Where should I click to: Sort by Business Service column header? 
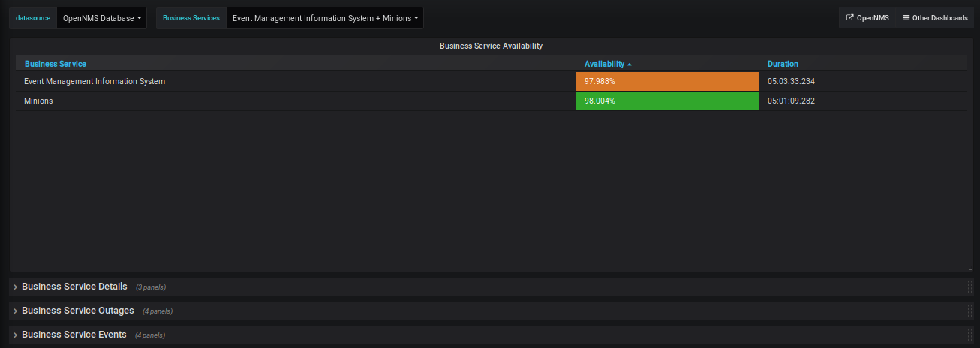(x=56, y=64)
